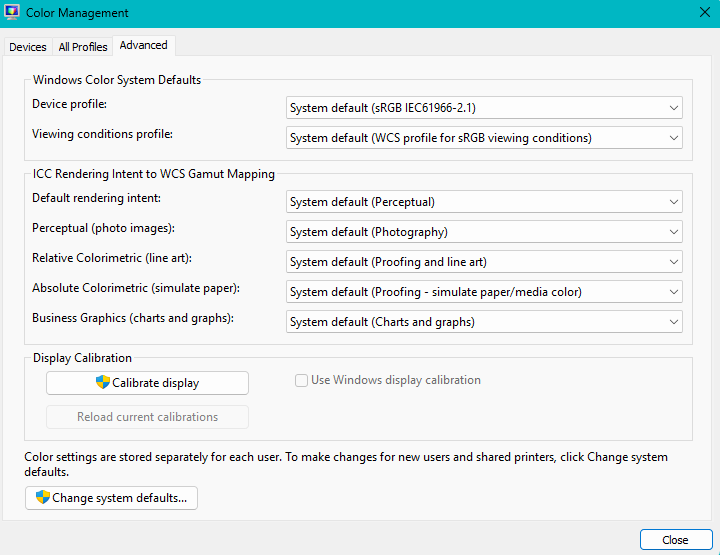Toggle Use Windows display calibration checkbox

(x=301, y=380)
